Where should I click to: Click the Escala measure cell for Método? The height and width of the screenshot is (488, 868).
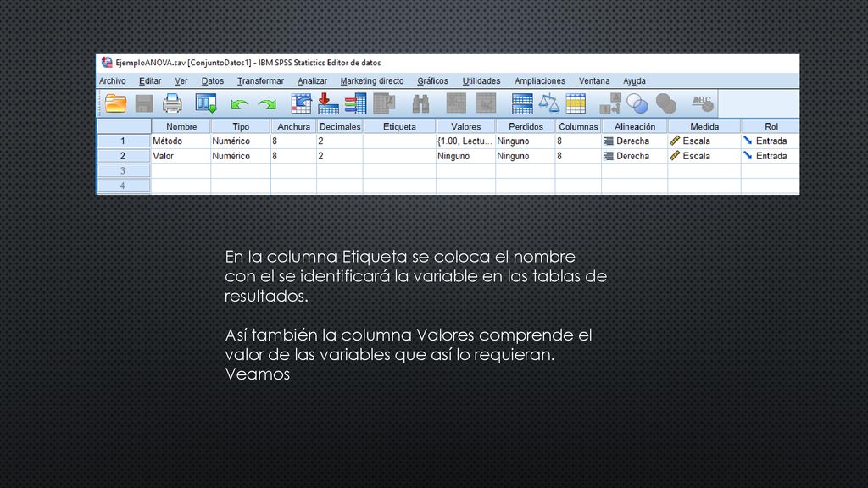704,141
